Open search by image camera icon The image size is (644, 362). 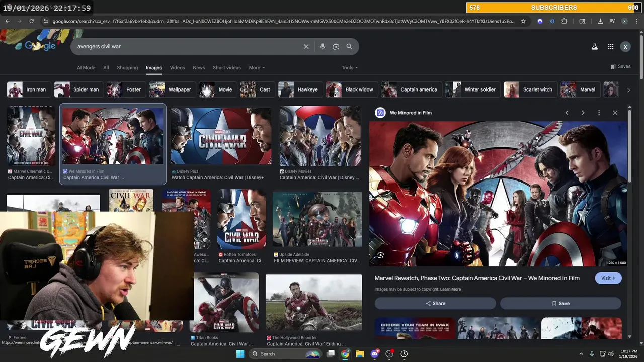coord(336,46)
